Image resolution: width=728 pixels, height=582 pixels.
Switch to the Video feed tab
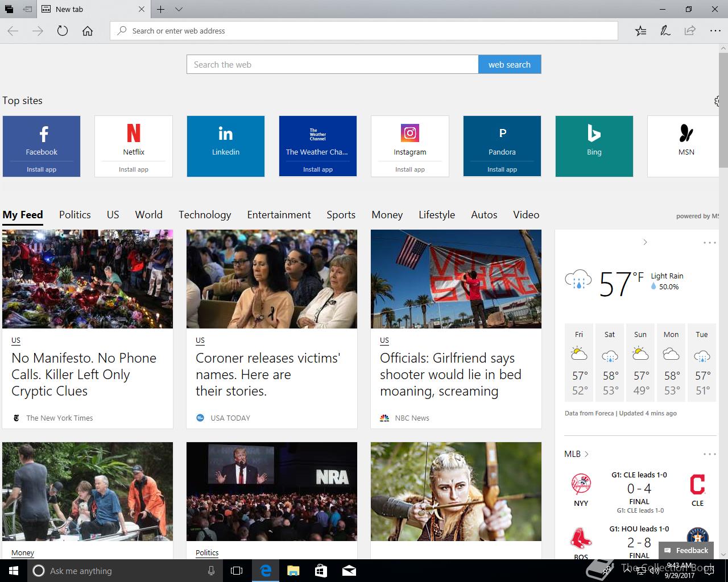pyautogui.click(x=526, y=215)
